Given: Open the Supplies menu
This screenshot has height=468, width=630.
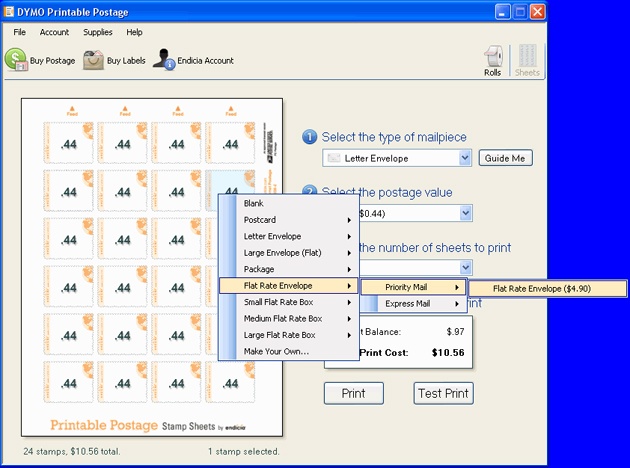Looking at the screenshot, I should coord(98,32).
